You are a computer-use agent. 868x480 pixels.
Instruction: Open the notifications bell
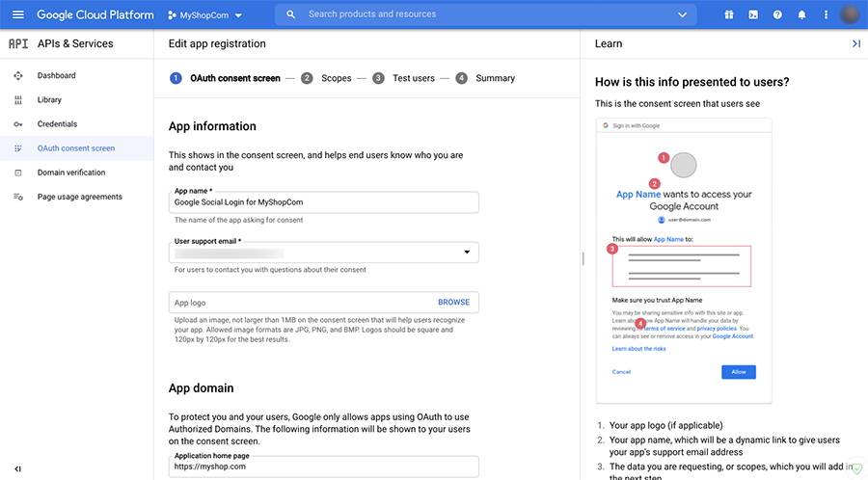click(x=801, y=14)
